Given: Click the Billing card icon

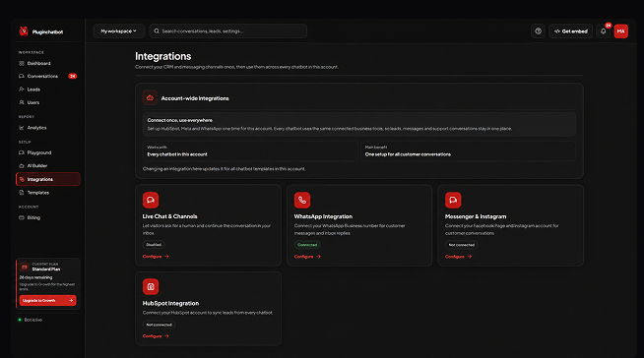Looking at the screenshot, I should click(x=22, y=217).
